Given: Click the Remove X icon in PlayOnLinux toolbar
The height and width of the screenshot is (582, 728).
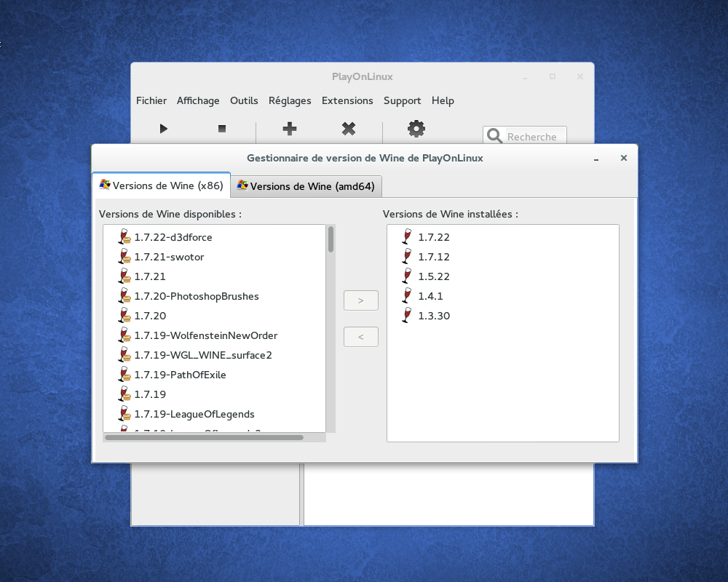Looking at the screenshot, I should pos(349,129).
